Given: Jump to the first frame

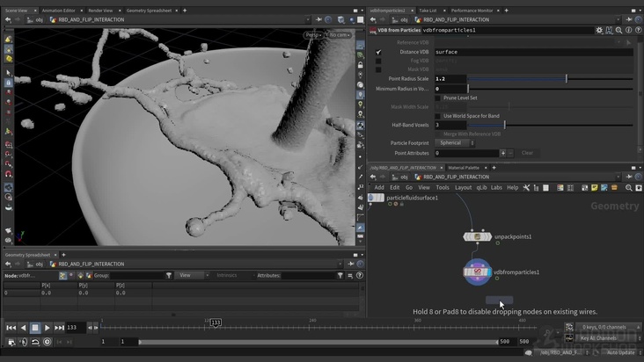Looking at the screenshot, I should (x=11, y=328).
